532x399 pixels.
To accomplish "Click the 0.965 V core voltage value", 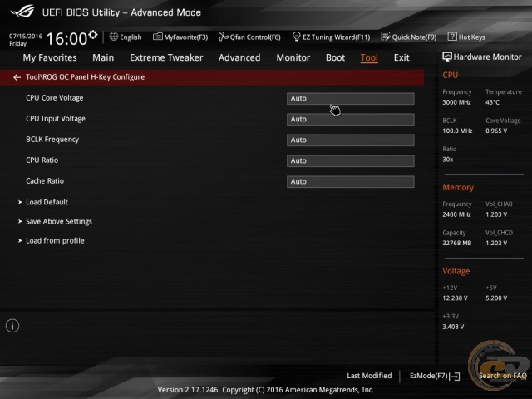I will pos(496,131).
